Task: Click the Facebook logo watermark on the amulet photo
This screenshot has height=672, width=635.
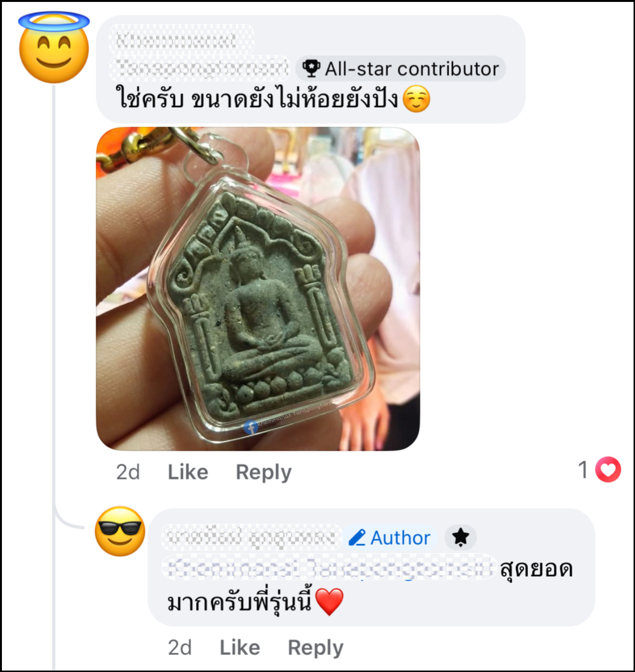Action: point(250,427)
